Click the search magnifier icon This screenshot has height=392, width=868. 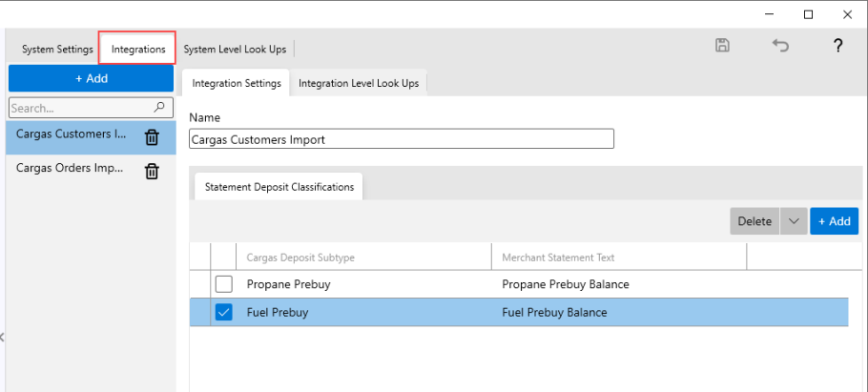(x=159, y=108)
